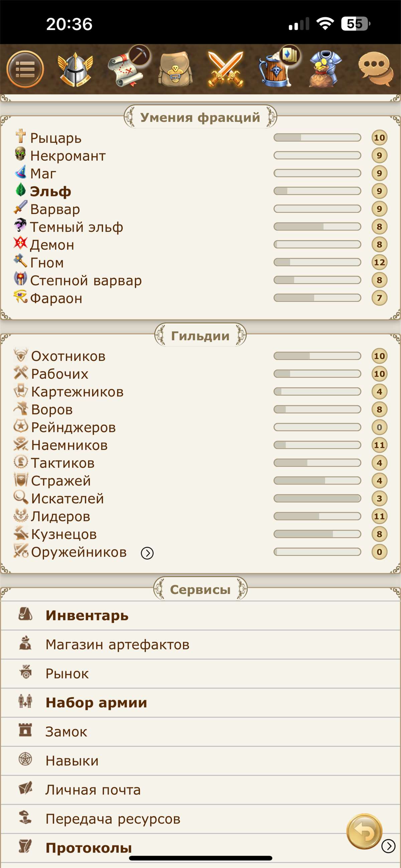Expand the Оружейников guild details chevron

[x=147, y=553]
